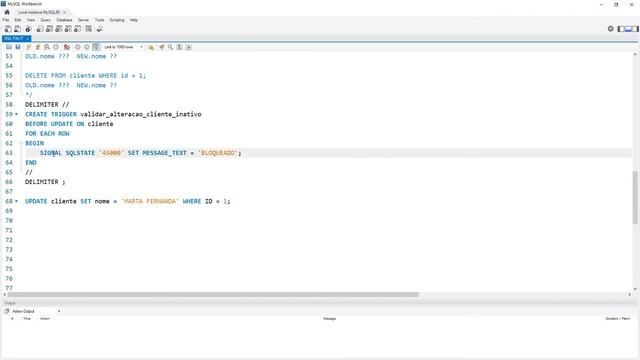640x360 pixels.
Task: Click statement marker dot on line 59
Action: [17, 114]
